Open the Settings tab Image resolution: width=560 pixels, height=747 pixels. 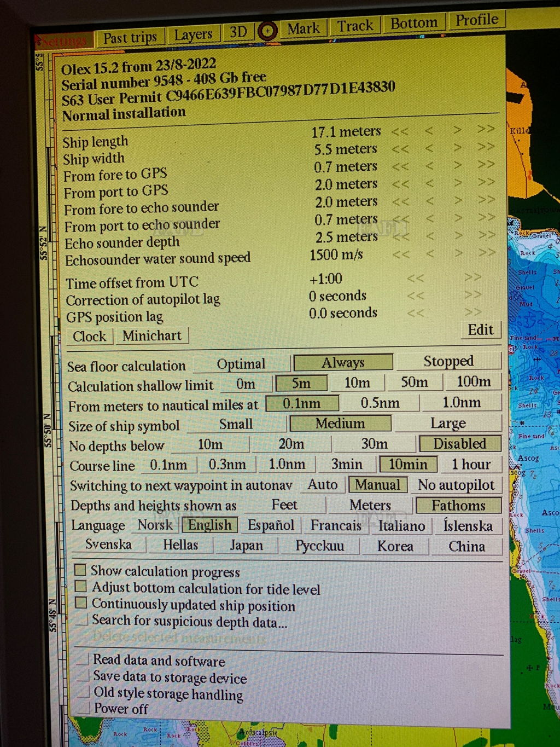(x=64, y=41)
